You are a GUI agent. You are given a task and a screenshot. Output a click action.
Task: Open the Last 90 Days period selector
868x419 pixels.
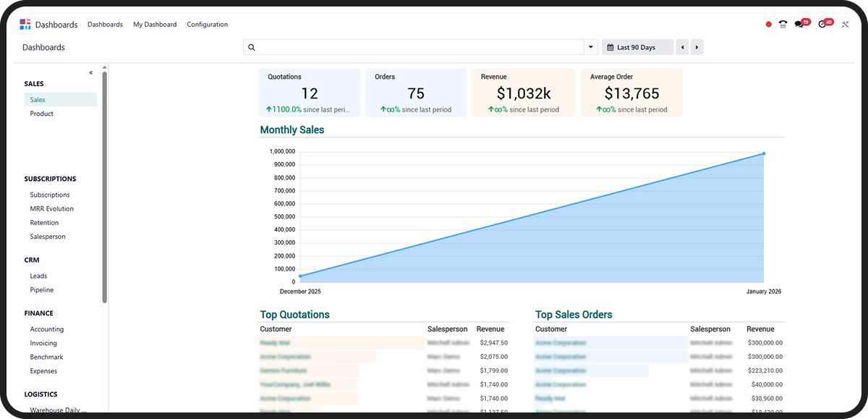[x=637, y=48]
